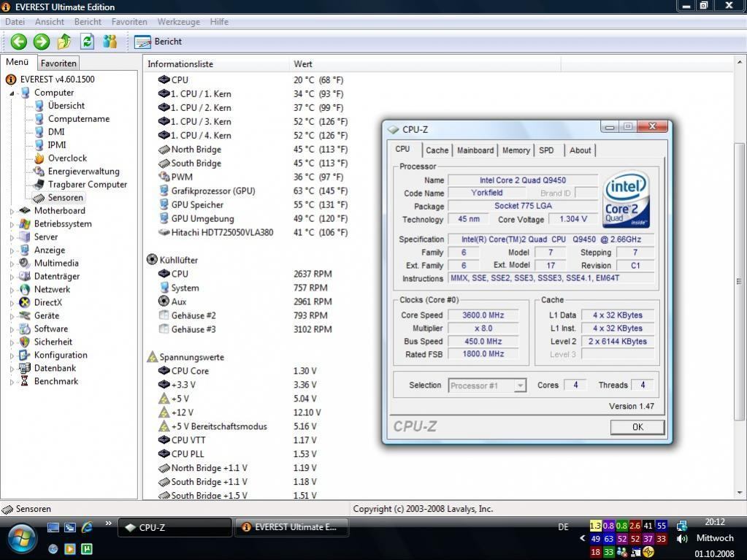
Task: Click the DMI icon in the tree
Action: 39,132
